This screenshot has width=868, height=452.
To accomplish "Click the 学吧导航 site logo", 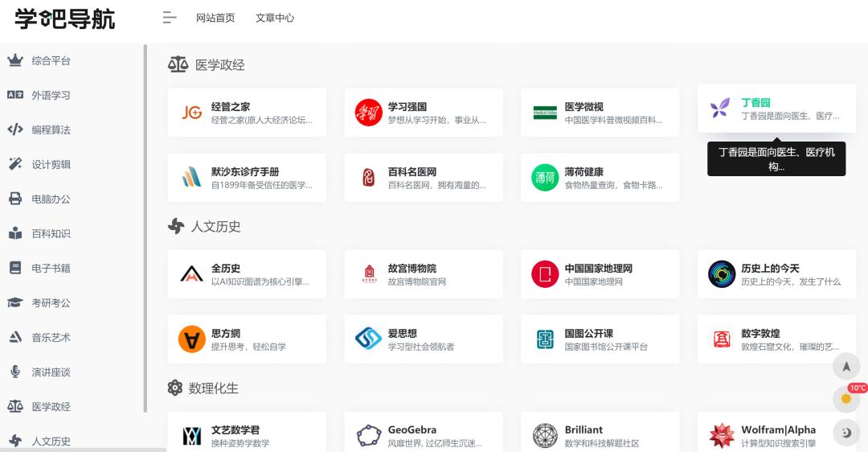I will click(x=65, y=18).
